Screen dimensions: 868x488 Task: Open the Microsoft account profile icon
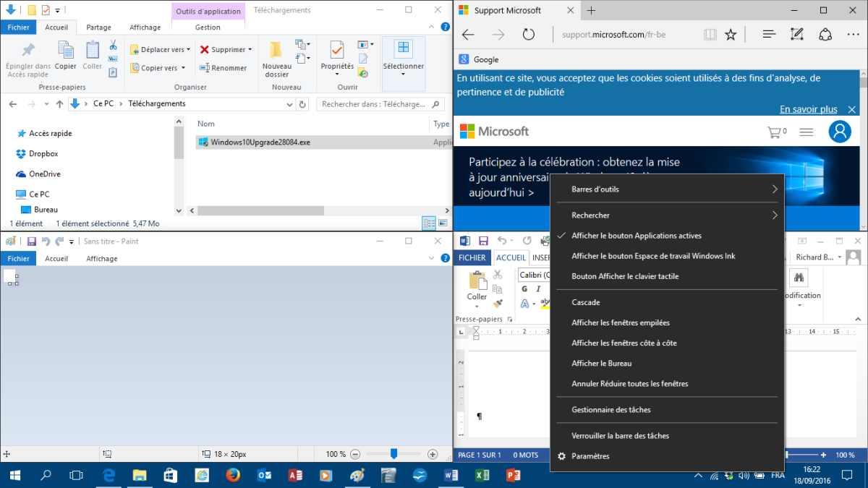click(x=840, y=132)
